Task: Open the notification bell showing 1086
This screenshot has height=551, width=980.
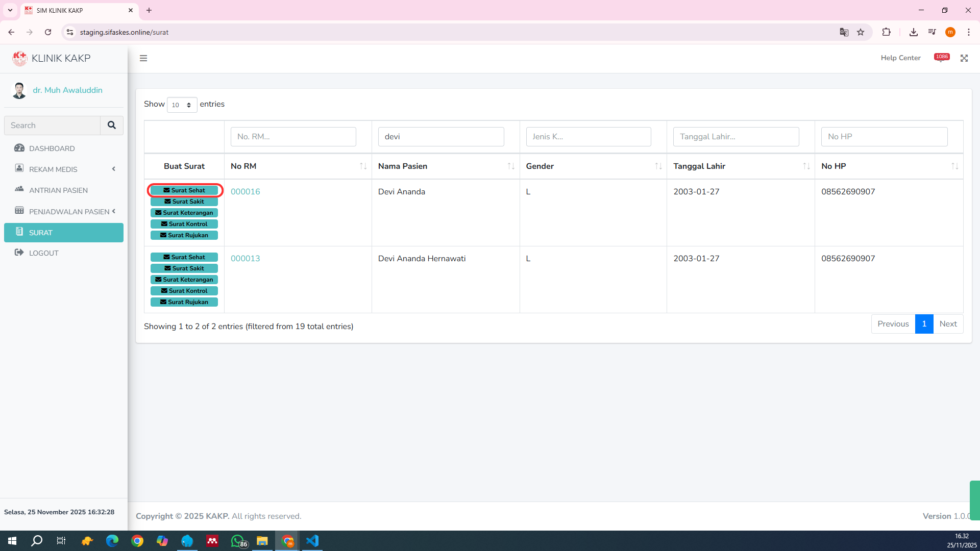Action: click(941, 58)
